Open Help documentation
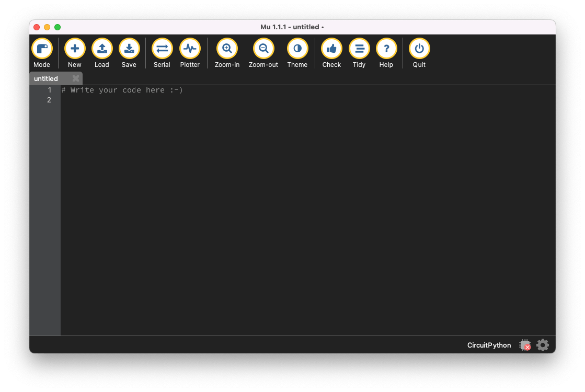Image resolution: width=585 pixels, height=392 pixels. [x=386, y=53]
